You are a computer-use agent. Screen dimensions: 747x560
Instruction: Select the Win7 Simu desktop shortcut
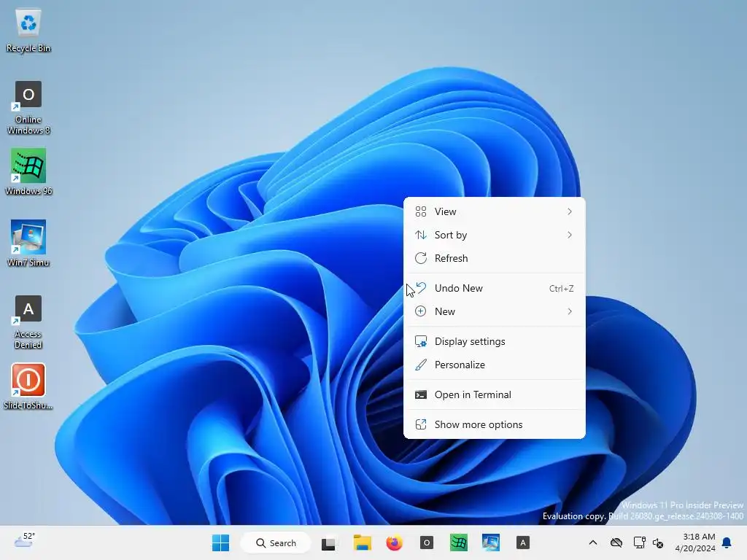28,244
